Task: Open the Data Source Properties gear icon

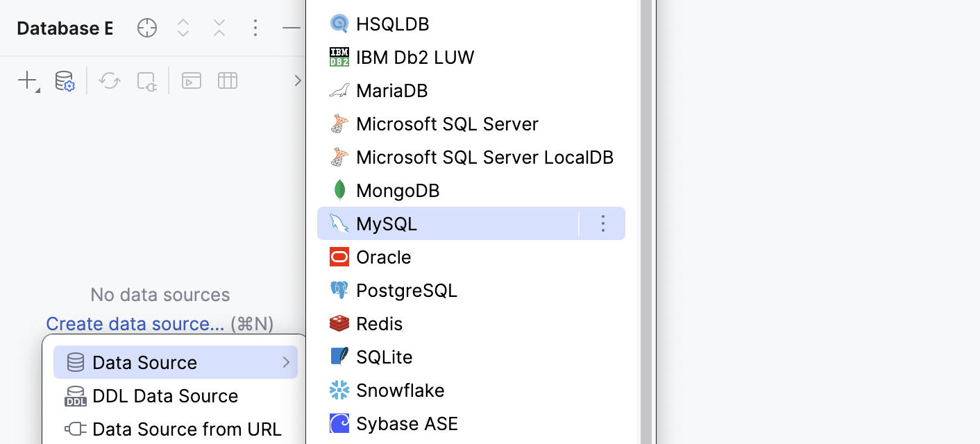Action: click(x=64, y=80)
